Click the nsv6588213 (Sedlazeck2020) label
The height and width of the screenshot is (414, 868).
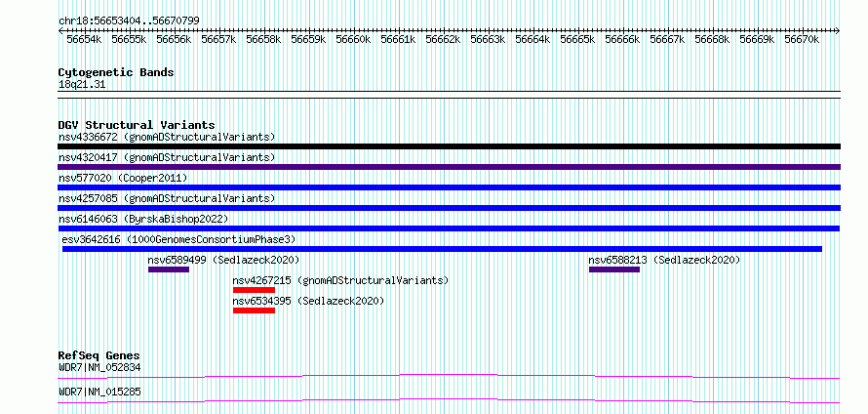coord(664,260)
